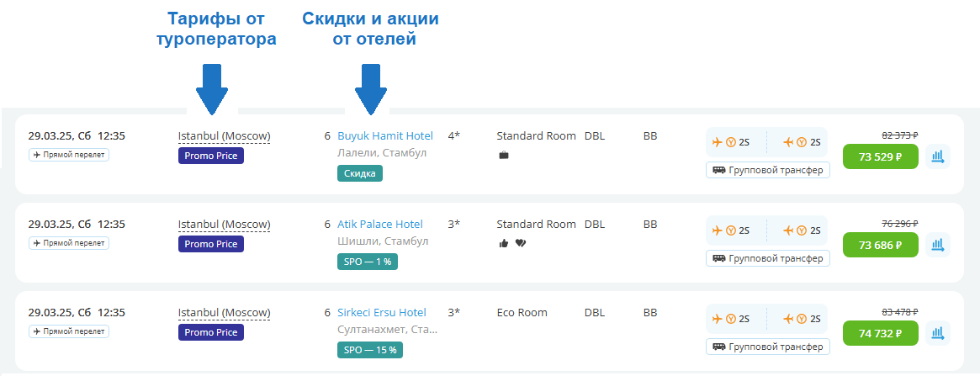
Task: Click outbound flight icon in Atik Palace row
Action: point(717,230)
